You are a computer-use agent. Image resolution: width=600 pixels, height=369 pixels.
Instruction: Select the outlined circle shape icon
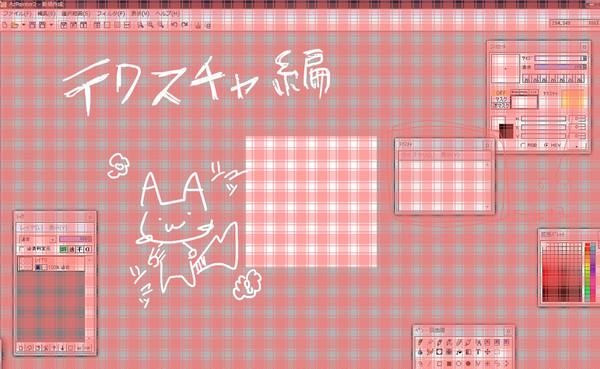[x=459, y=363]
